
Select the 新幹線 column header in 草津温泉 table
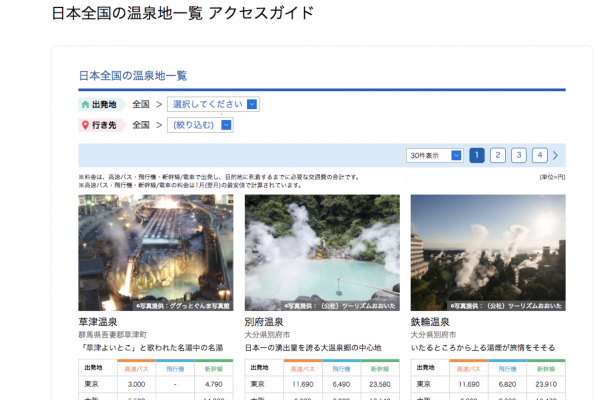(214, 369)
